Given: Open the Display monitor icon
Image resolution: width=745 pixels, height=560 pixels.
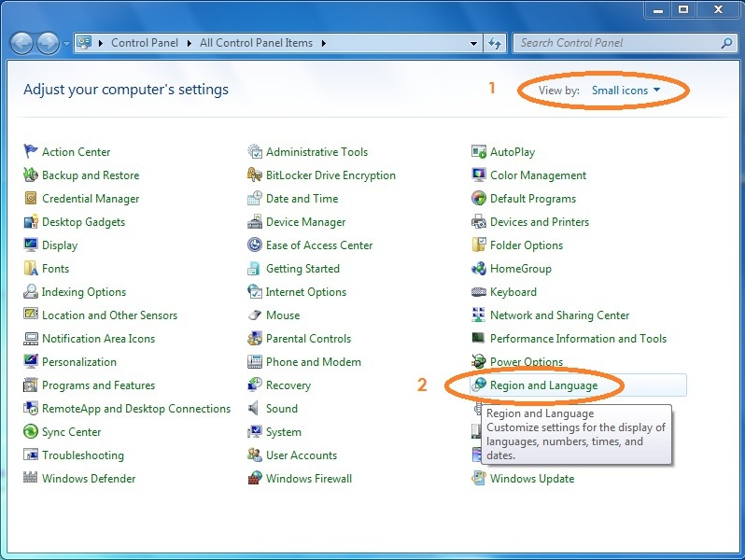Looking at the screenshot, I should point(31,245).
